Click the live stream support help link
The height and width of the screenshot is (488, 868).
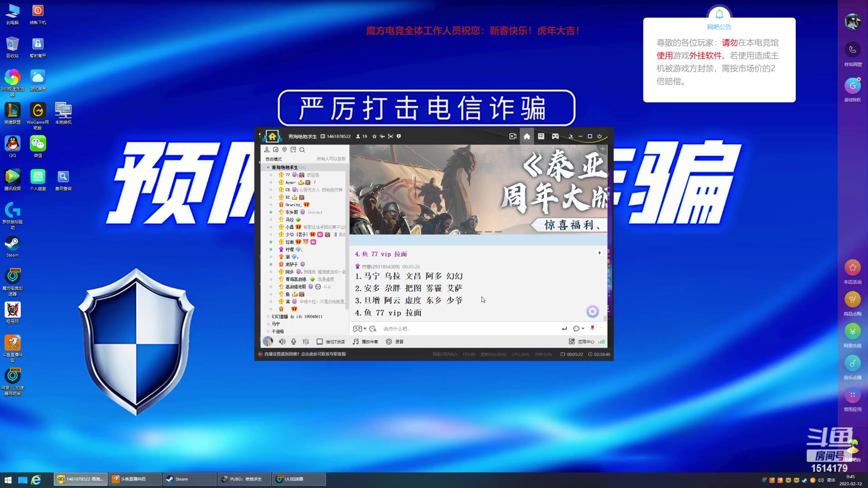point(305,354)
